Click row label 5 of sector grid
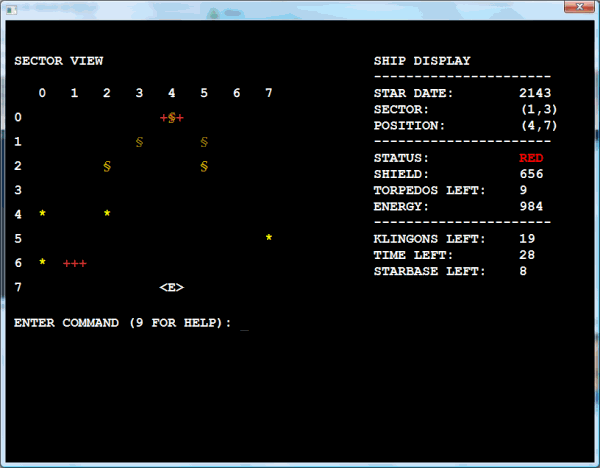This screenshot has width=600, height=468. pos(18,239)
